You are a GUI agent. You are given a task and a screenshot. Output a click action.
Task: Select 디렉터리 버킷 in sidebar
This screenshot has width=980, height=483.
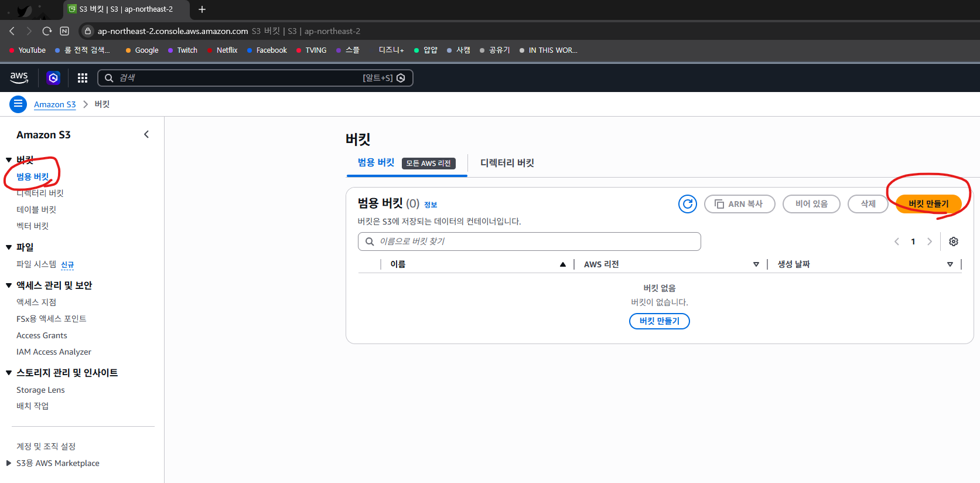[x=40, y=193]
